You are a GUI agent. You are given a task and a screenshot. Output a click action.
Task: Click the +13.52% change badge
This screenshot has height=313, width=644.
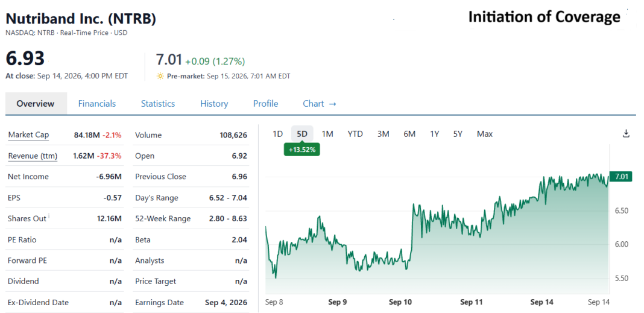click(302, 150)
